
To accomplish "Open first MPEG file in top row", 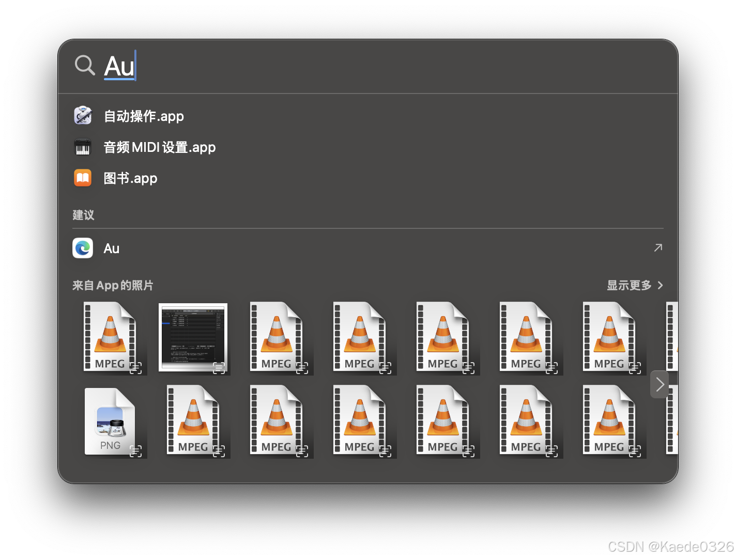I will [110, 337].
